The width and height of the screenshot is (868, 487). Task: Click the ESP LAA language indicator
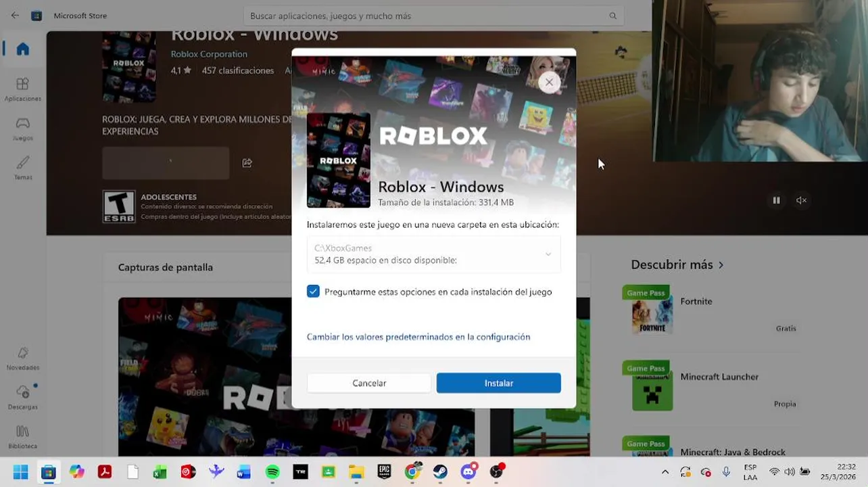tap(750, 471)
